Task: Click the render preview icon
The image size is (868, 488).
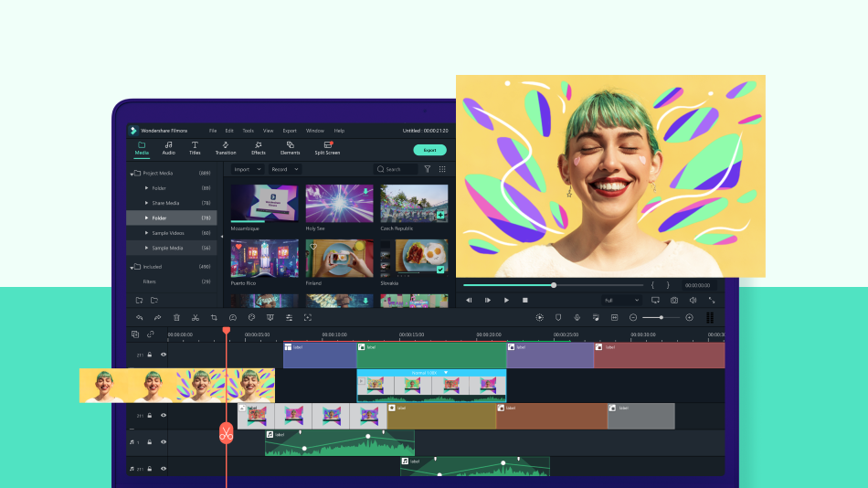Action: pos(540,318)
